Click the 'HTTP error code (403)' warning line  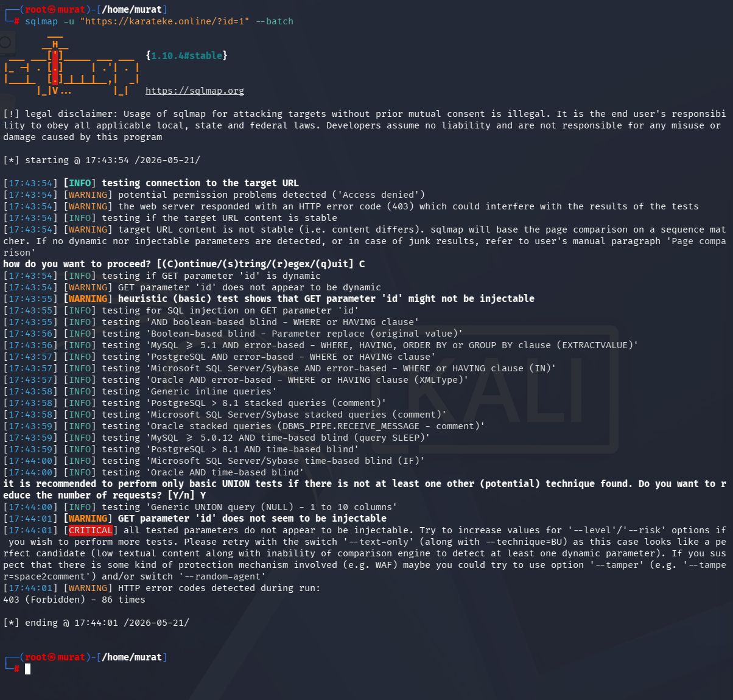351,206
